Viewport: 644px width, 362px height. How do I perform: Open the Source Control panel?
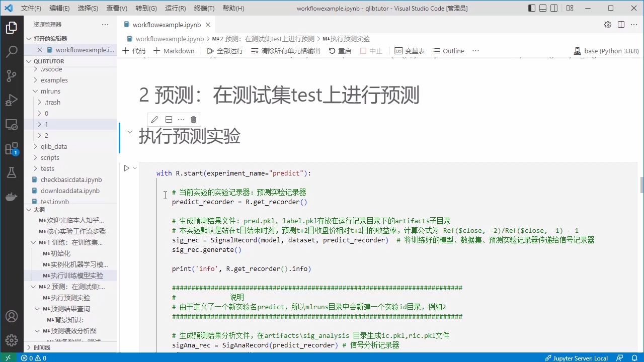point(12,75)
